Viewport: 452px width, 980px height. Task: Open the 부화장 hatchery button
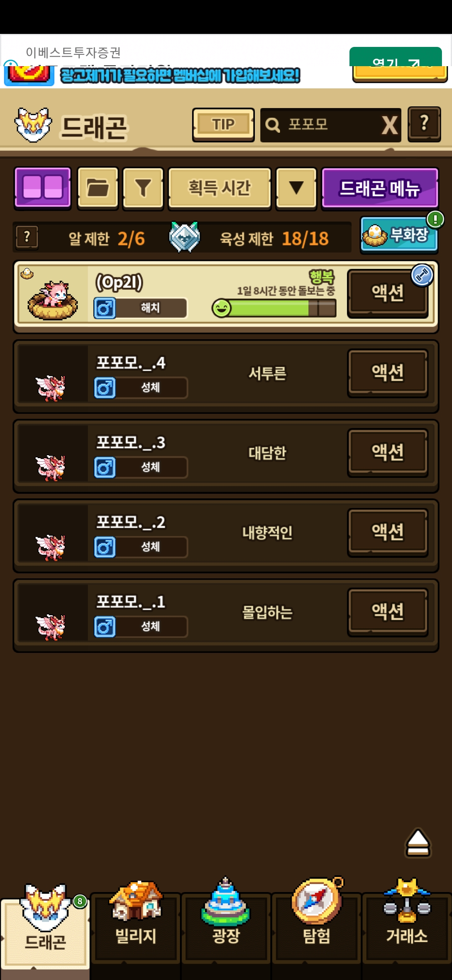pos(399,235)
